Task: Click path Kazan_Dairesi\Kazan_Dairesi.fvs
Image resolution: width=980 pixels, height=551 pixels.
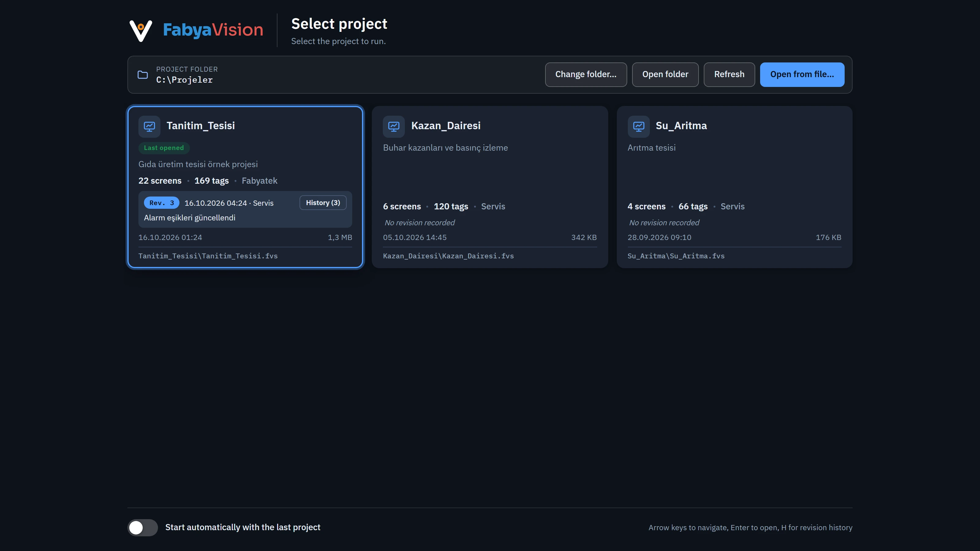Action: (449, 256)
